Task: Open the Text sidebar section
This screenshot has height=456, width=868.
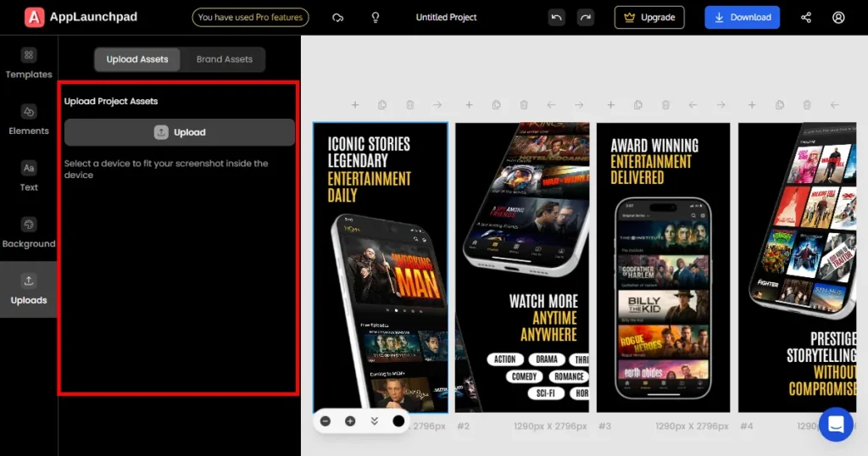Action: [29, 176]
